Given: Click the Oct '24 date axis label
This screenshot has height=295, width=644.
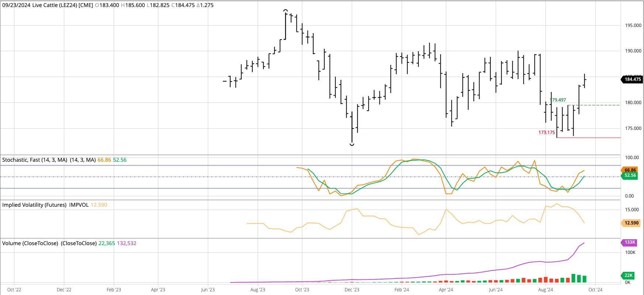Looking at the screenshot, I should [x=595, y=290].
